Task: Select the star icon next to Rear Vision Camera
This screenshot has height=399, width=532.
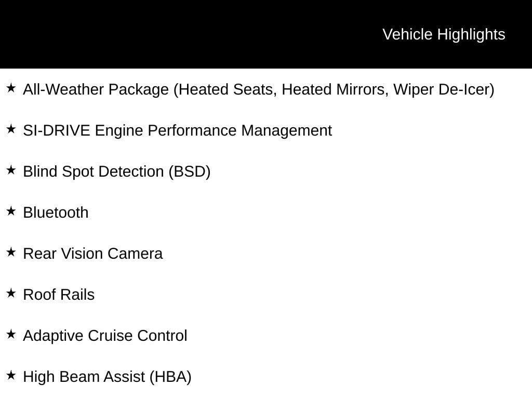Action: tap(11, 252)
